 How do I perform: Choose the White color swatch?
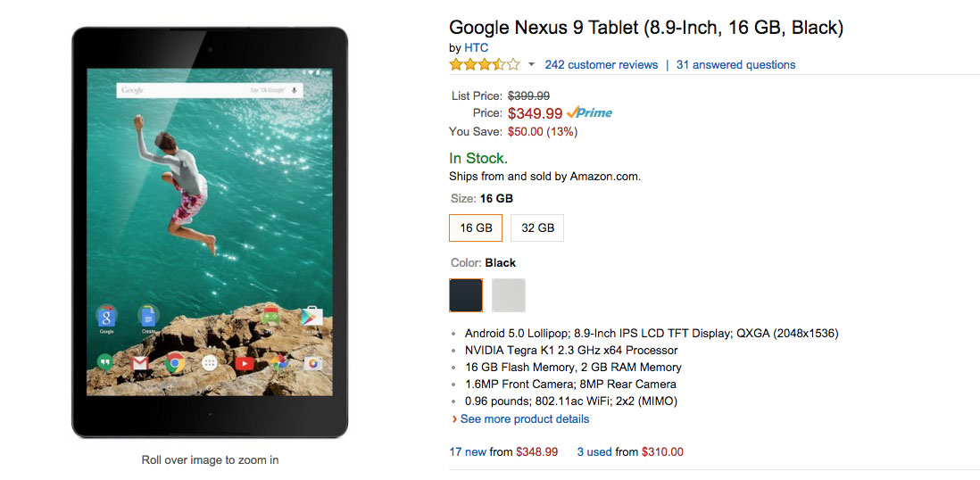[x=509, y=295]
